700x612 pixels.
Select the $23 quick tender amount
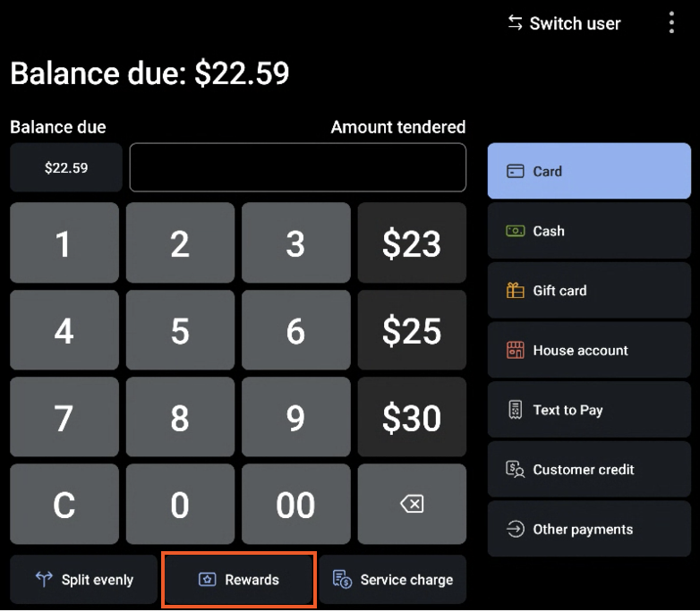pyautogui.click(x=412, y=244)
